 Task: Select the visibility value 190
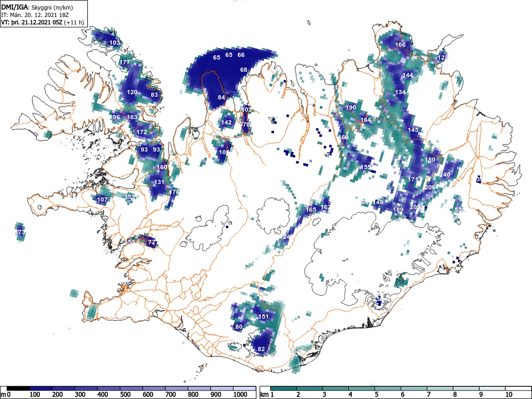pos(351,107)
